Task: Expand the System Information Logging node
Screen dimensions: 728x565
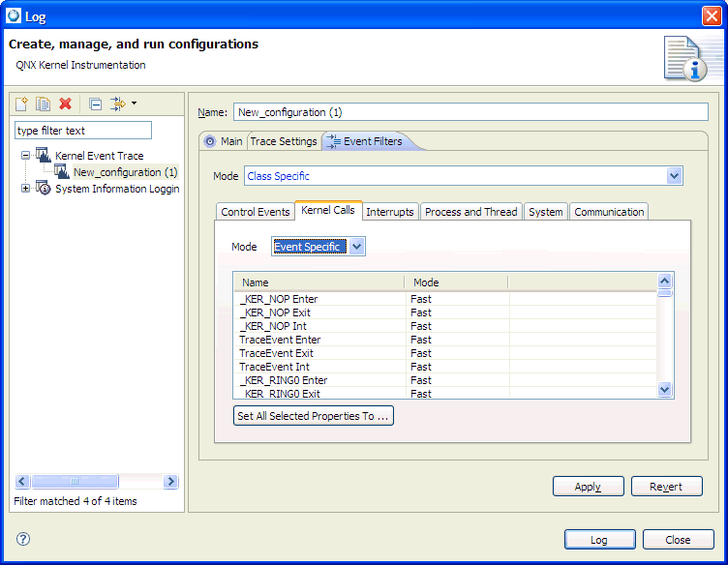Action: pos(25,189)
